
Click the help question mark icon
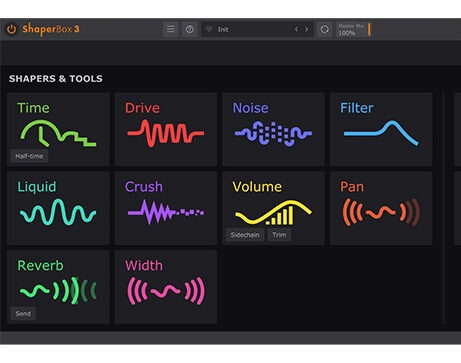point(190,29)
